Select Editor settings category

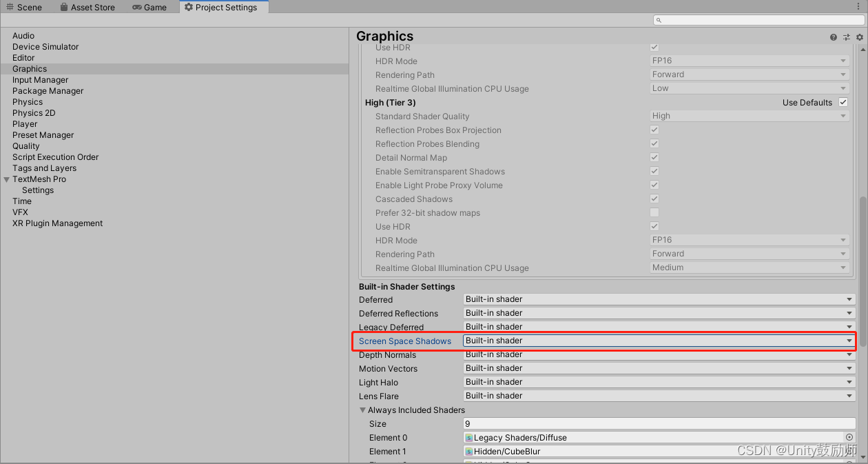click(x=23, y=58)
